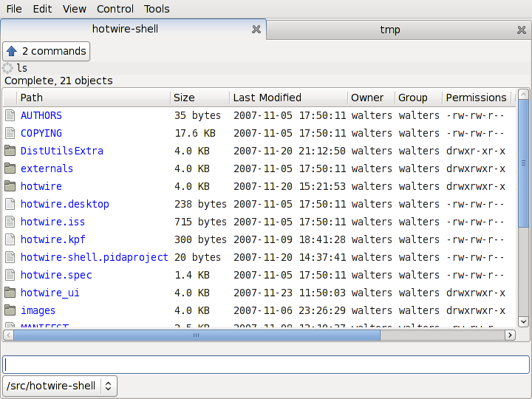Click the 2 commands button
This screenshot has width=532, height=399.
[x=46, y=51]
